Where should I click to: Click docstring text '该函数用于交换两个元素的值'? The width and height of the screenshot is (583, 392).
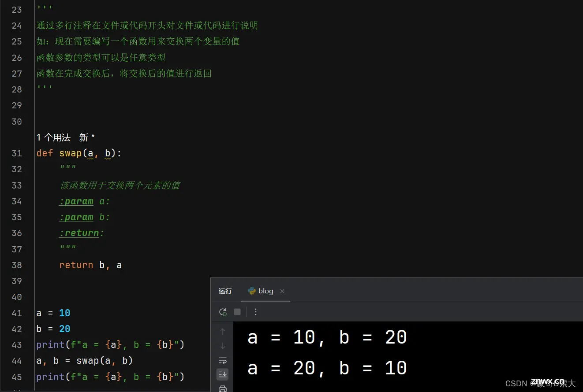(x=120, y=185)
